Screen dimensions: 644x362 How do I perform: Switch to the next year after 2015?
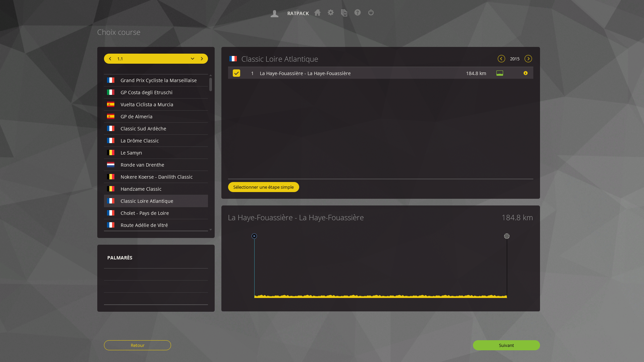(x=528, y=59)
